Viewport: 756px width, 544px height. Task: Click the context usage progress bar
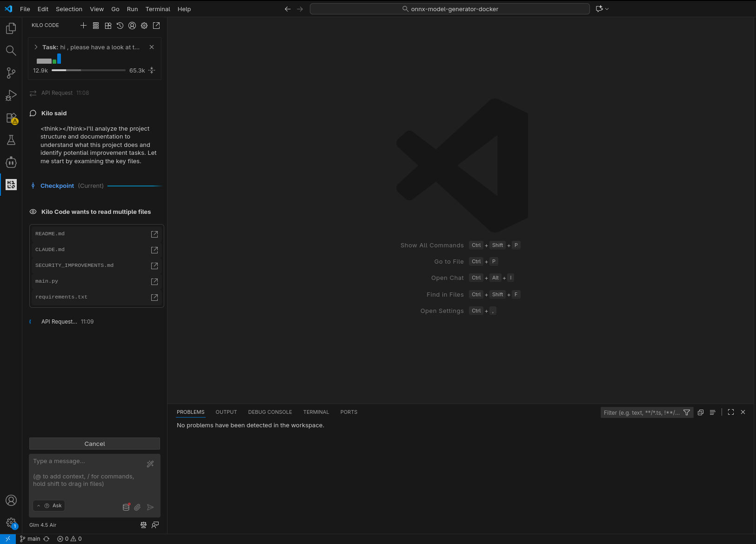coord(88,71)
